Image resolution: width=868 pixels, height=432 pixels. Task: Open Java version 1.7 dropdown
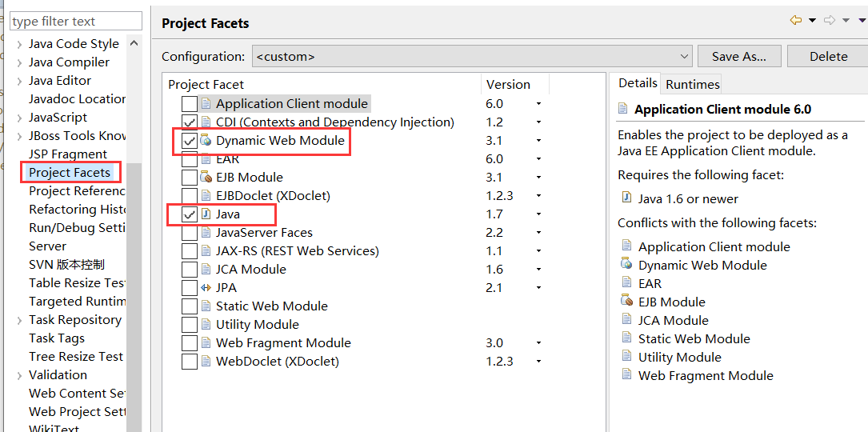[x=538, y=214]
